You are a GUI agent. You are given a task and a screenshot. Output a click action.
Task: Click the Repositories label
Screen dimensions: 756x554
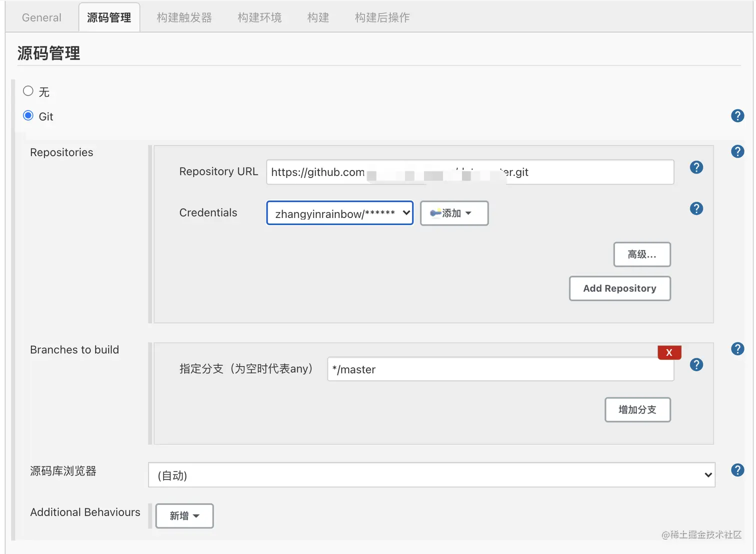61,152
